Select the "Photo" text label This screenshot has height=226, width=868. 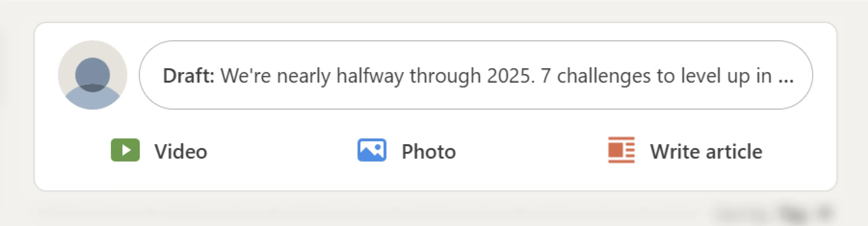click(429, 151)
